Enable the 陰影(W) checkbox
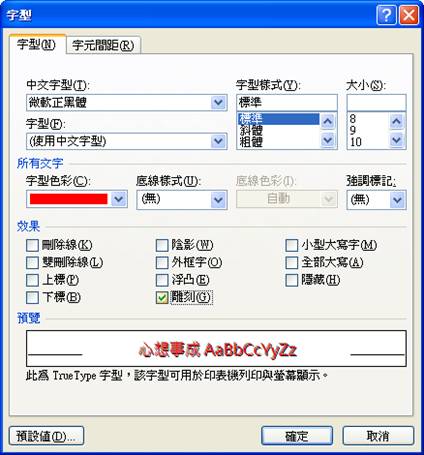Screen dimensions: 424x455 tap(162, 246)
